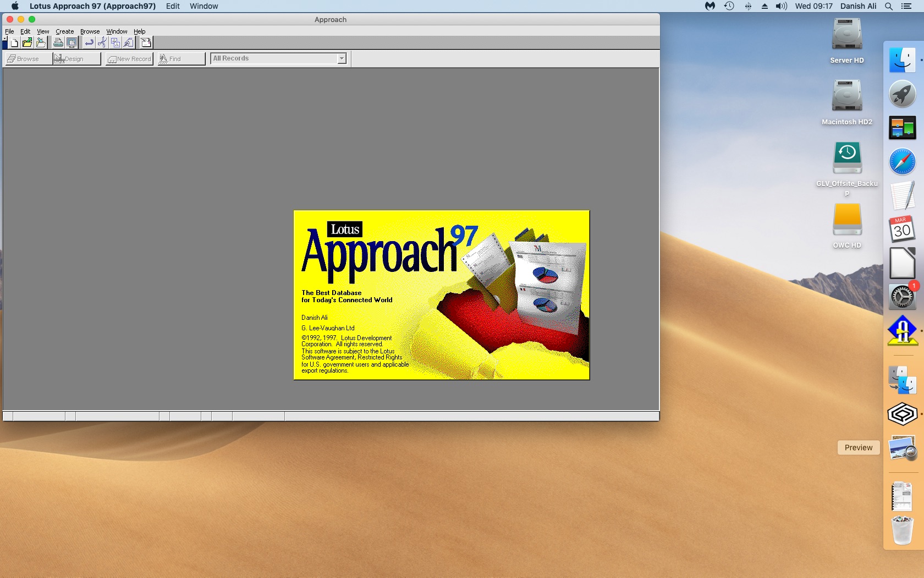Open the File menu in Approach

[x=9, y=31]
